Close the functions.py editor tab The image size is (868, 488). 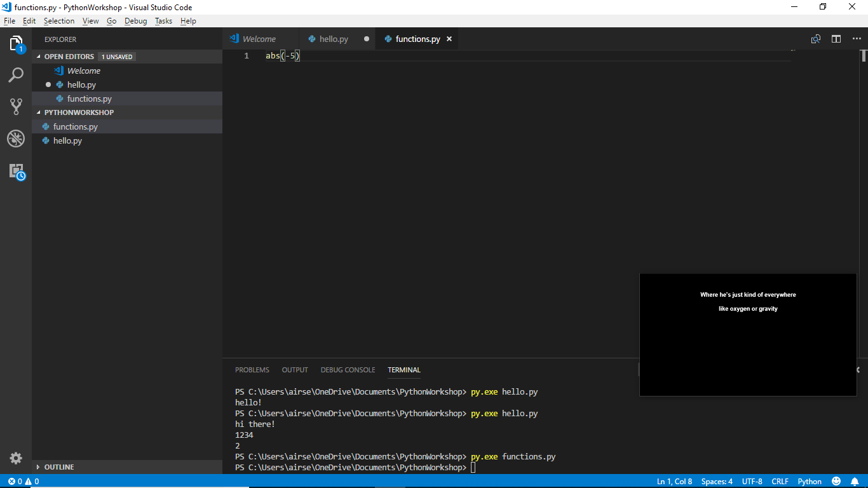click(x=449, y=39)
